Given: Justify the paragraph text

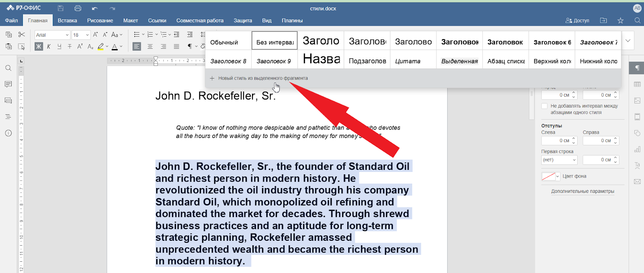Looking at the screenshot, I should [x=176, y=47].
